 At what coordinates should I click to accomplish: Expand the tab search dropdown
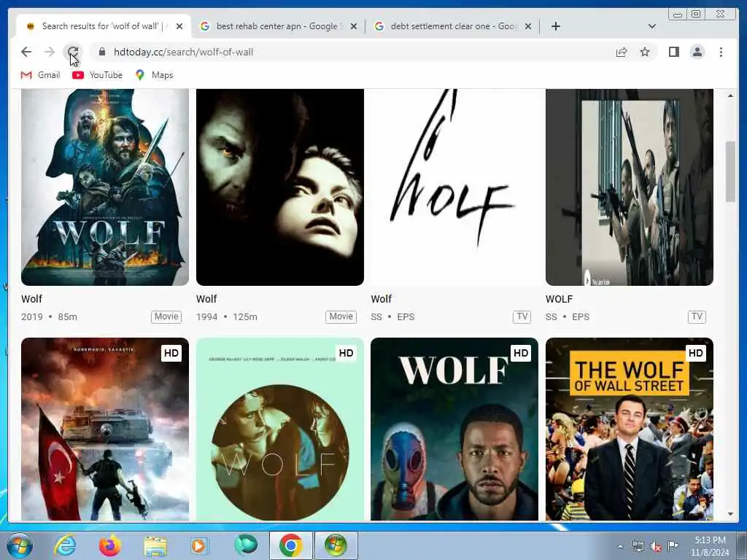pyautogui.click(x=651, y=26)
